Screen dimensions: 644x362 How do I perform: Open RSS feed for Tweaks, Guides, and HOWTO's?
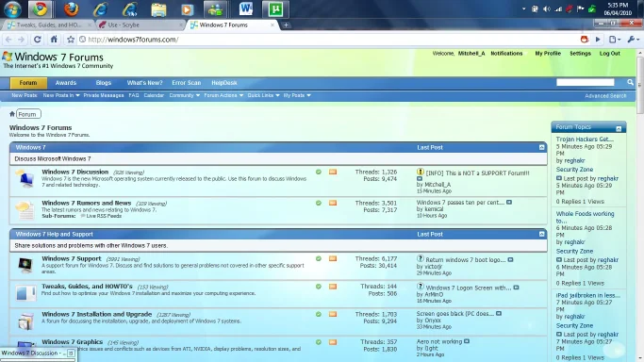[333, 287]
